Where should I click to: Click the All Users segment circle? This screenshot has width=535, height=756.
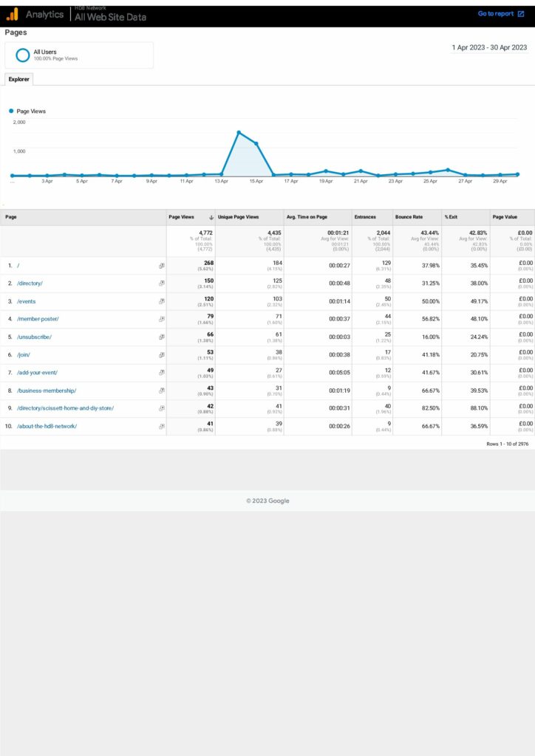point(23,55)
